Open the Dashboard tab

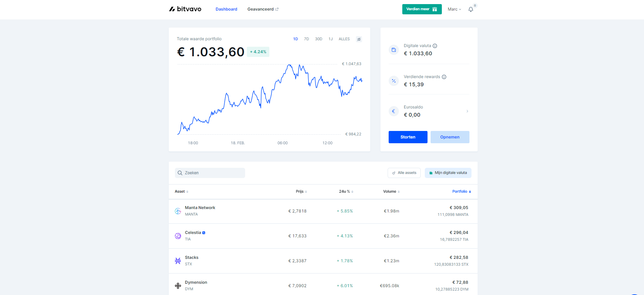[226, 9]
